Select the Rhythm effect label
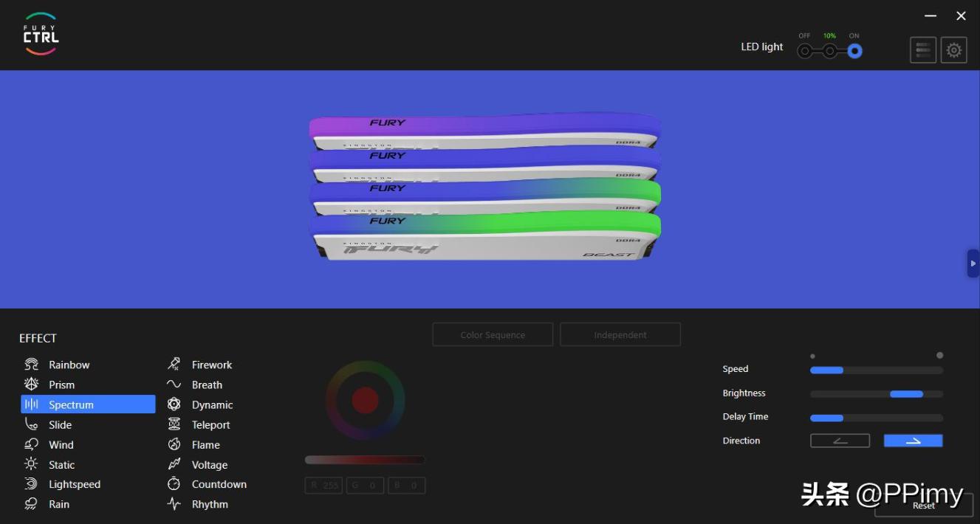This screenshot has height=524, width=980. click(210, 504)
